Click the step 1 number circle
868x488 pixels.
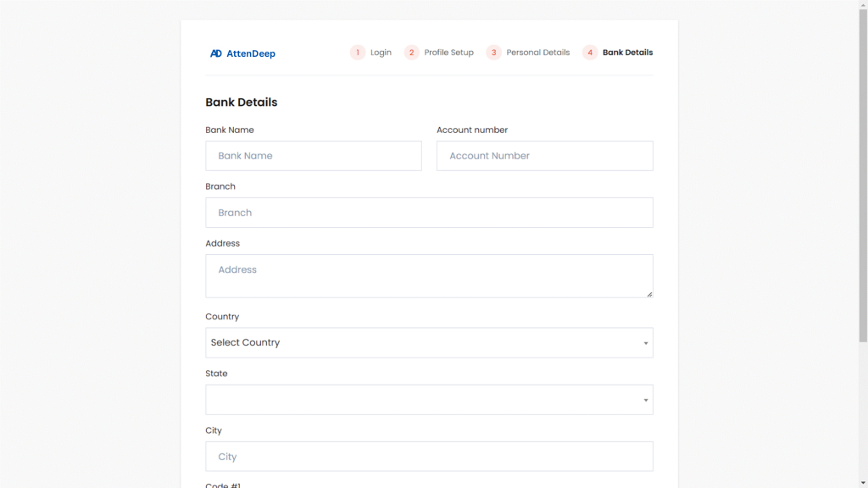pos(358,53)
